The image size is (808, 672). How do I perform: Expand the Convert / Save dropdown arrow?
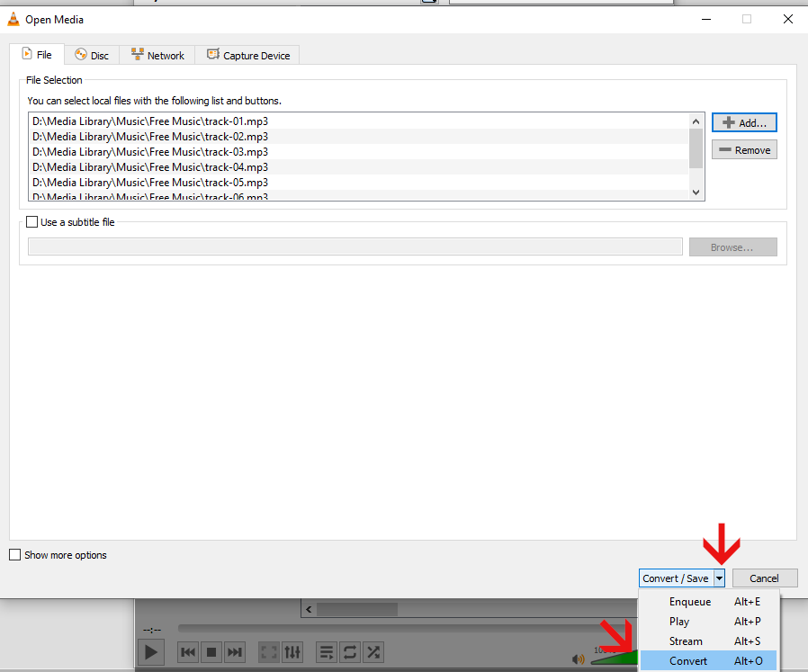tap(719, 578)
